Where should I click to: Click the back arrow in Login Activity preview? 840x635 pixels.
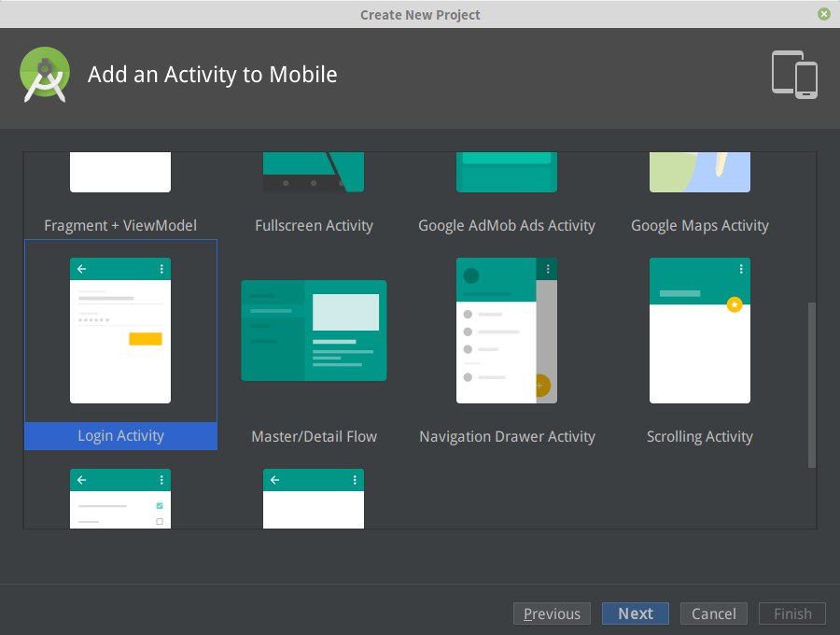81,268
